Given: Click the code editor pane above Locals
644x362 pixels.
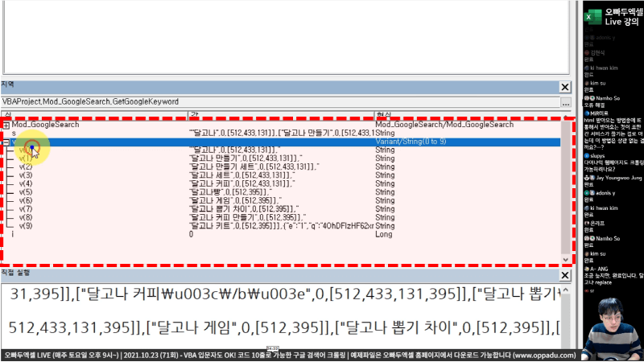Looking at the screenshot, I should [287, 37].
